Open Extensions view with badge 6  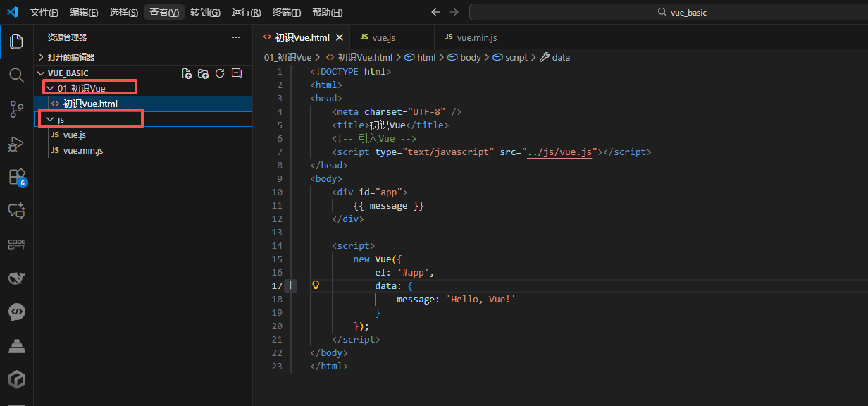(17, 177)
